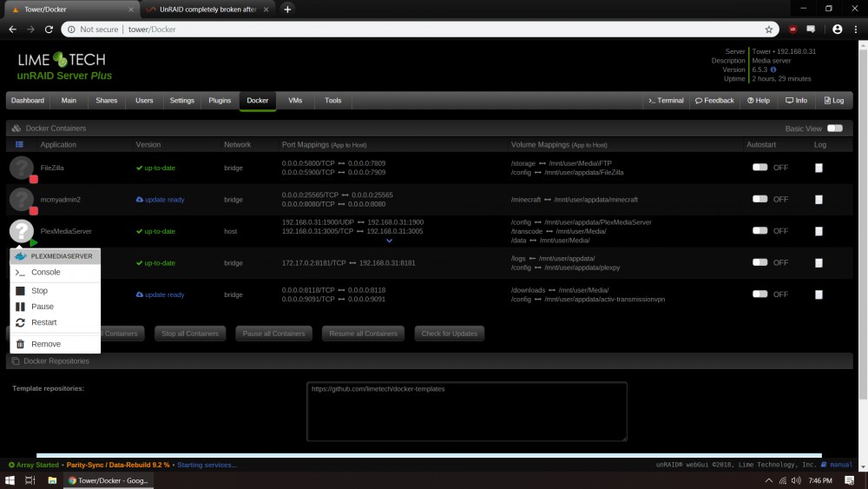The height and width of the screenshot is (489, 868).
Task: Open the Help button
Action: coord(759,101)
